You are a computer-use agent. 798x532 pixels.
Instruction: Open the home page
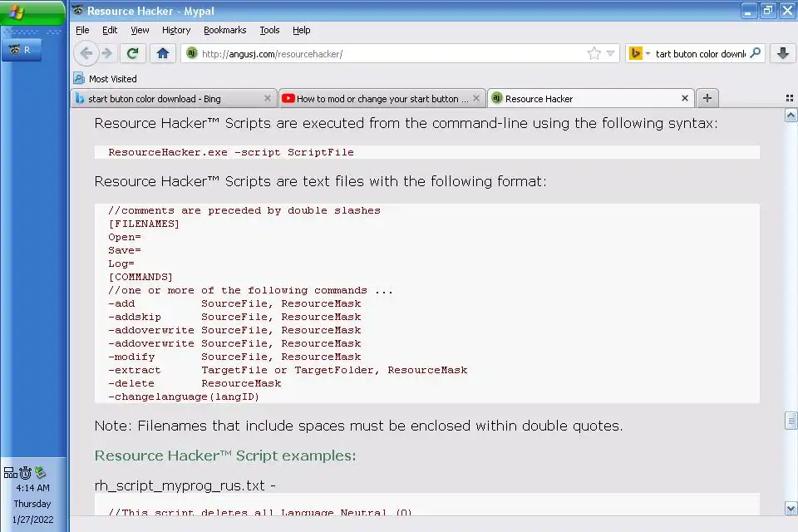163,53
